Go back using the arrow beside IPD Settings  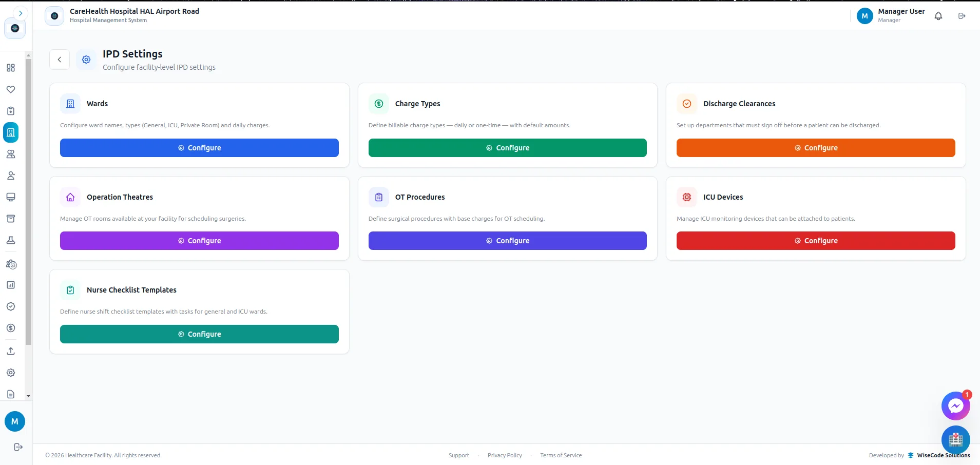point(60,60)
